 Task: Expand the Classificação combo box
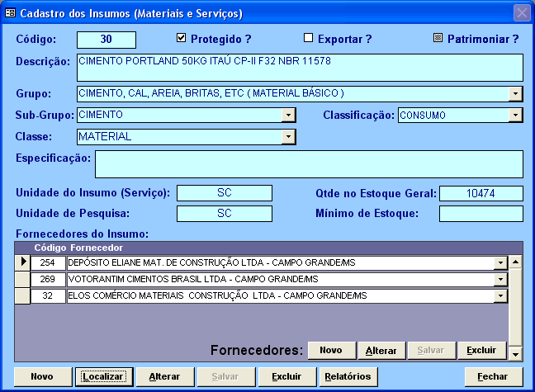pyautogui.click(x=516, y=115)
